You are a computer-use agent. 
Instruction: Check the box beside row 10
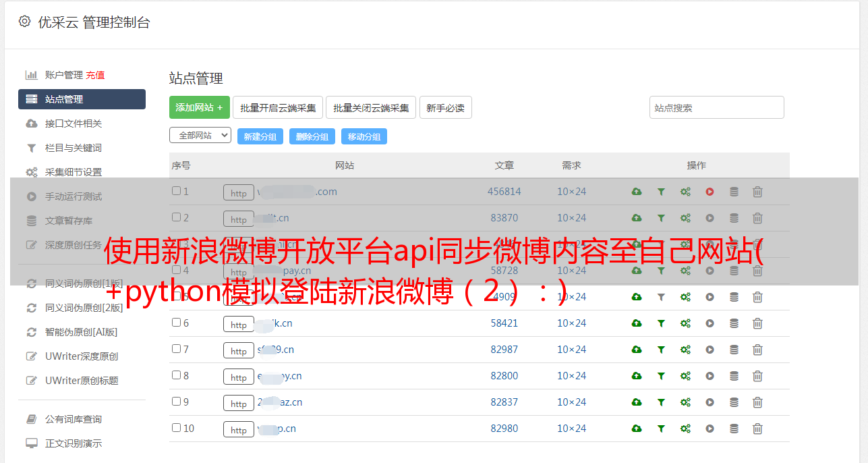point(176,428)
